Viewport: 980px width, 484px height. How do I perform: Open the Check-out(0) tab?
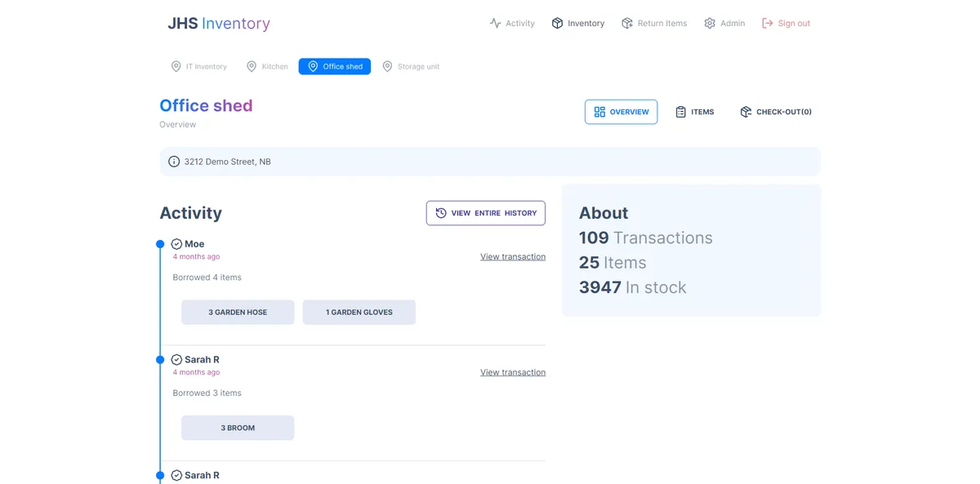coord(775,112)
